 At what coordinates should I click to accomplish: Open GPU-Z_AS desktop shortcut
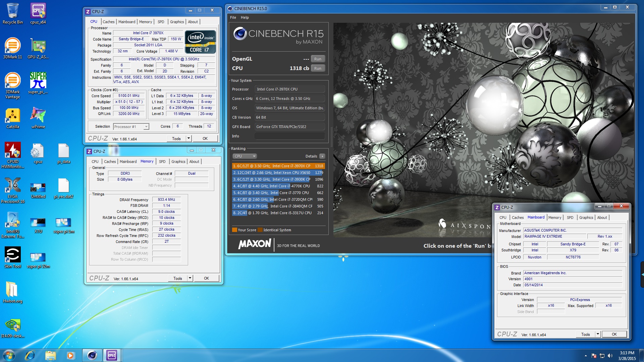click(x=38, y=49)
